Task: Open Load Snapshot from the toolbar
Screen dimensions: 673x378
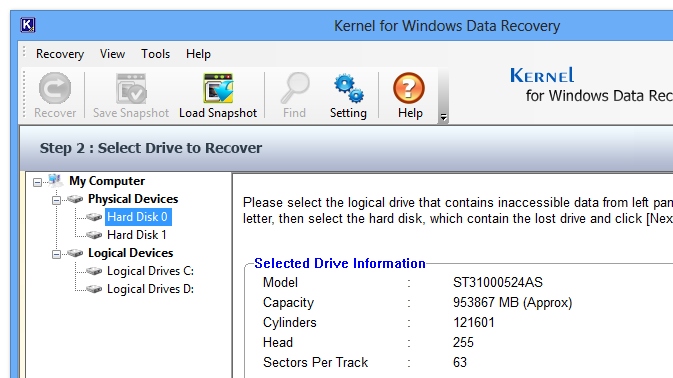Action: click(218, 88)
